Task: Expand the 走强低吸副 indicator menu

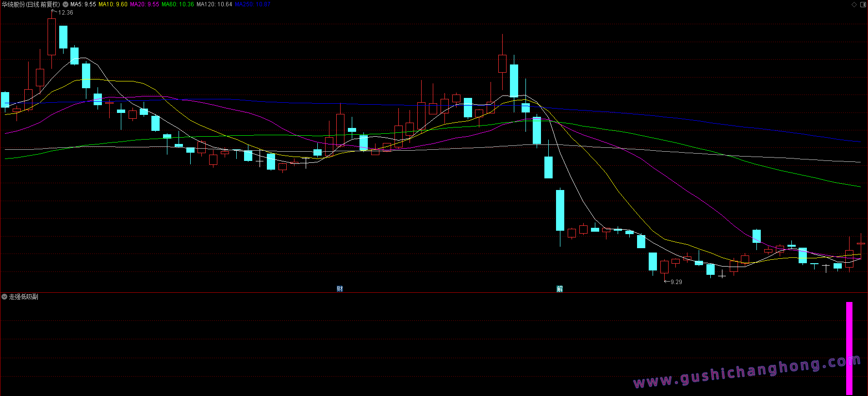Action: 4,297
